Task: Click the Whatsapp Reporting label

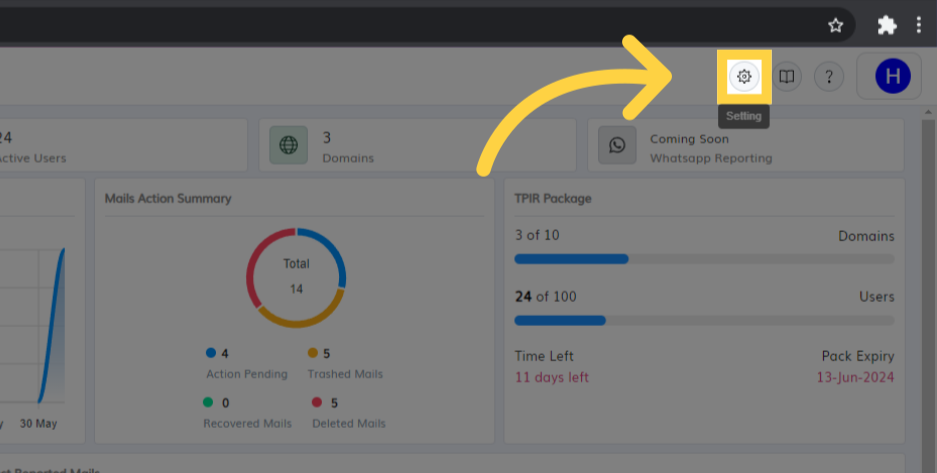Action: (x=711, y=158)
